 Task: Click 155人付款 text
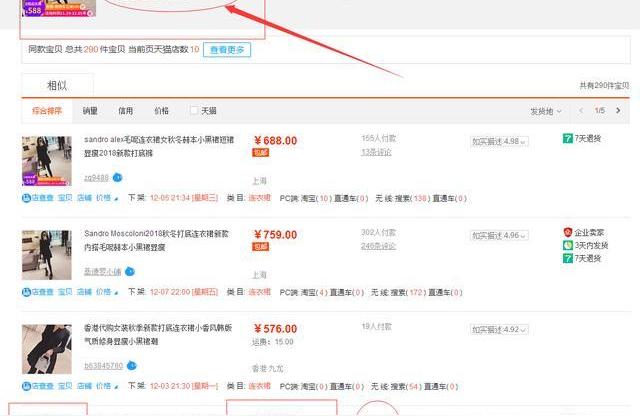tap(378, 138)
